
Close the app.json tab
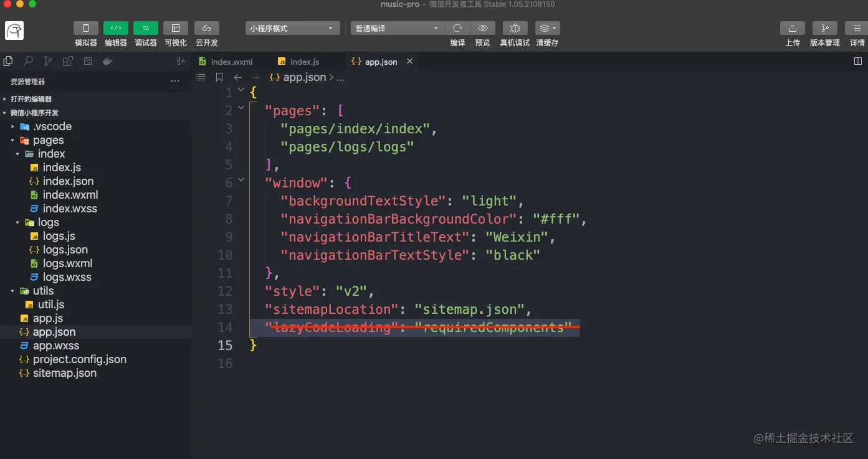click(410, 62)
